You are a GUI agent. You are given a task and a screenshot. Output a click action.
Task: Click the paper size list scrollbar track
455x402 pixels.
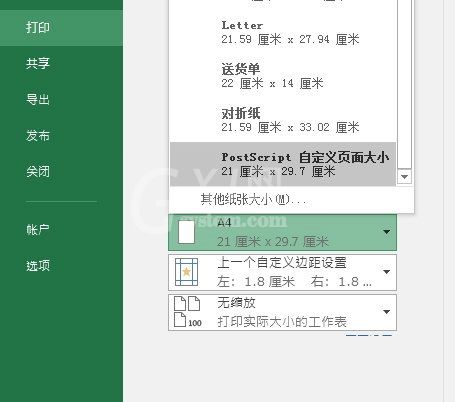pyautogui.click(x=404, y=85)
